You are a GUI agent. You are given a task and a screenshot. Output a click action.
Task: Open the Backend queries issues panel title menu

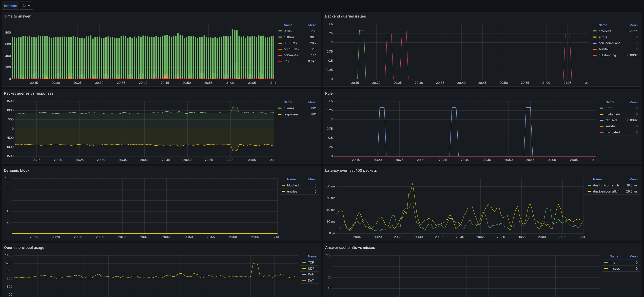345,16
